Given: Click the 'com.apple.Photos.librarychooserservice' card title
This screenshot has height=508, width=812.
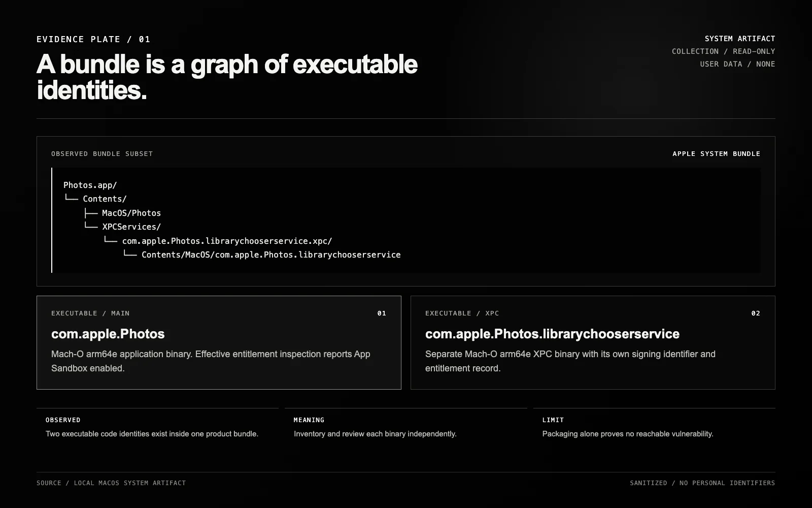Looking at the screenshot, I should tap(552, 334).
